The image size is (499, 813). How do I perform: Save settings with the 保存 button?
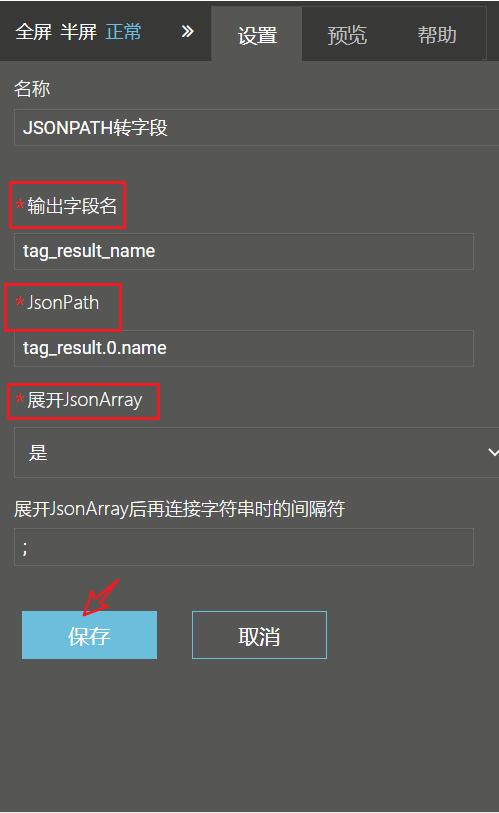pos(89,635)
